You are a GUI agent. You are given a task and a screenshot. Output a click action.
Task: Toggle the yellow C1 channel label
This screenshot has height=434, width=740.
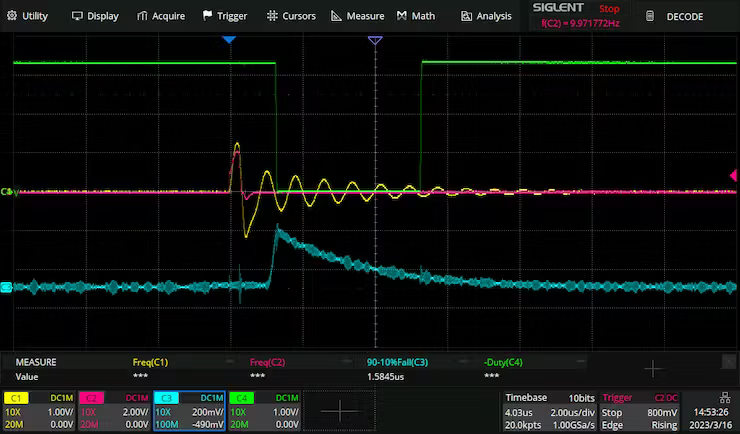16,398
